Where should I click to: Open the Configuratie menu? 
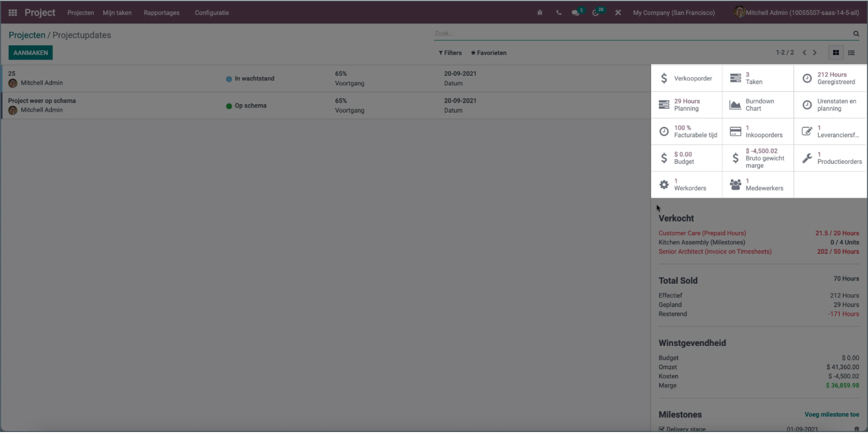[x=212, y=13]
